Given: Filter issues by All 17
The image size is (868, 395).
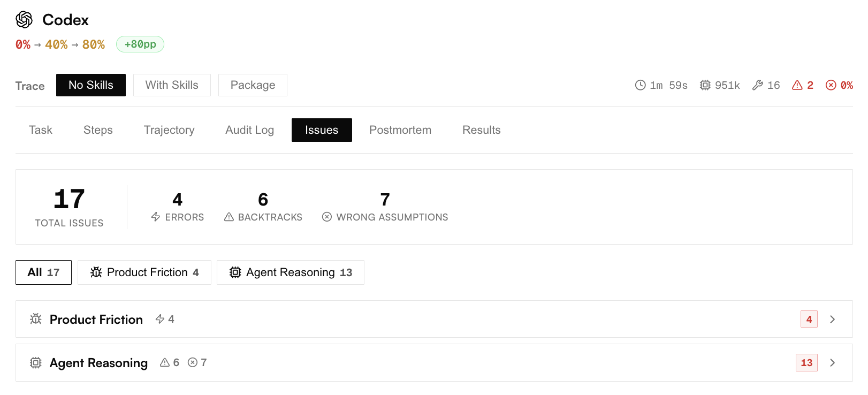Looking at the screenshot, I should coord(43,272).
